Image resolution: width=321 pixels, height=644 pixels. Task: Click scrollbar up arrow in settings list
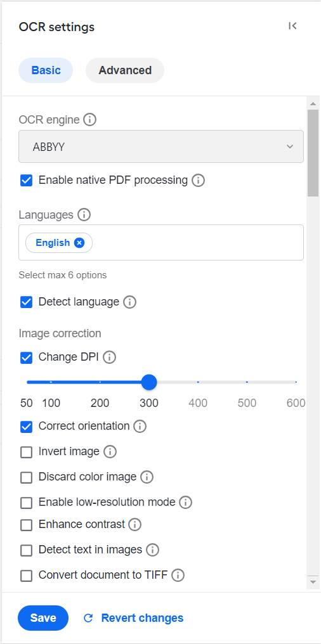[313, 103]
